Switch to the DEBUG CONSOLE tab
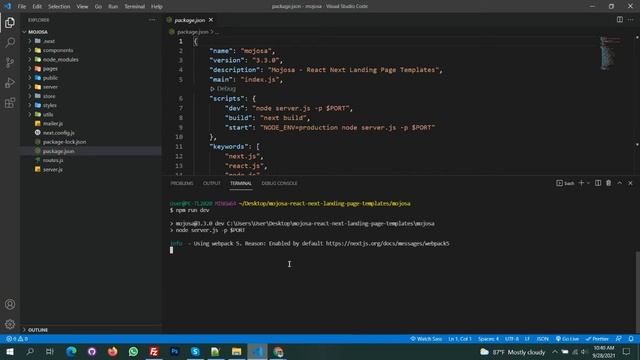The image size is (640, 360). coord(279,183)
